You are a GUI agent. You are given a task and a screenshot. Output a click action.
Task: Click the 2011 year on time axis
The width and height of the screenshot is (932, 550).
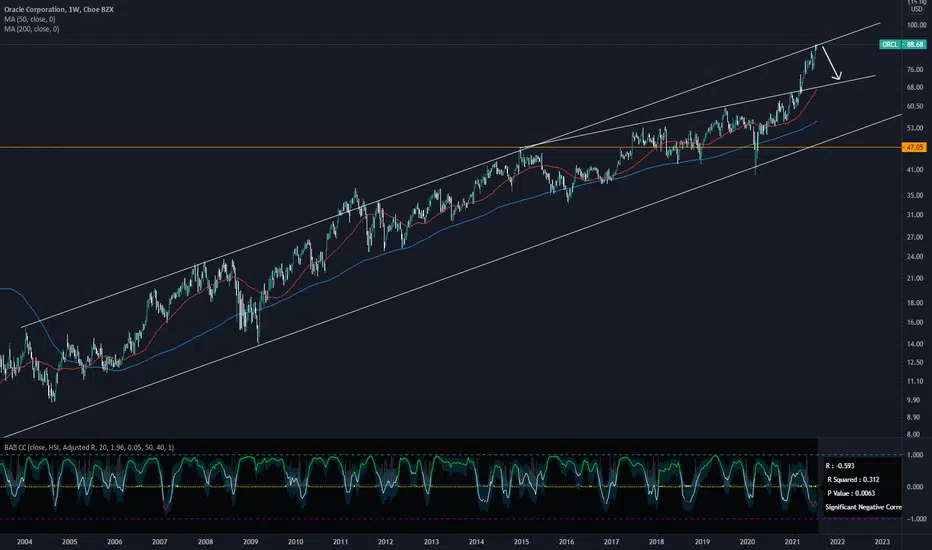340,542
